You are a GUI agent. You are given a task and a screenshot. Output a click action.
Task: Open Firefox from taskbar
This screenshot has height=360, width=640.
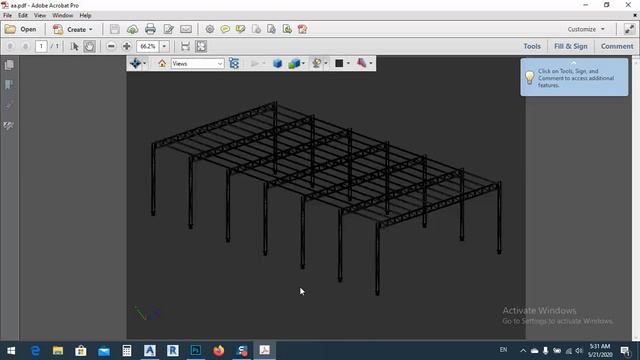click(x=219, y=351)
